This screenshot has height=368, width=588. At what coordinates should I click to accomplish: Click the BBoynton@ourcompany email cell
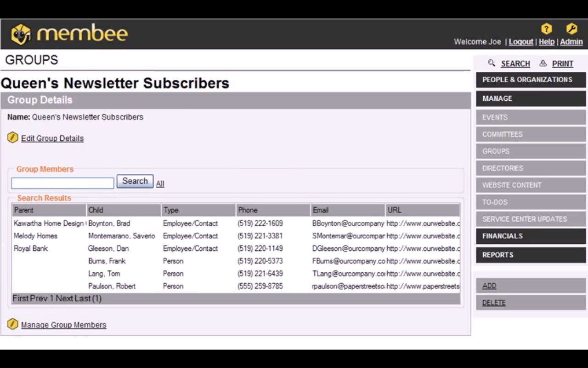coord(348,224)
